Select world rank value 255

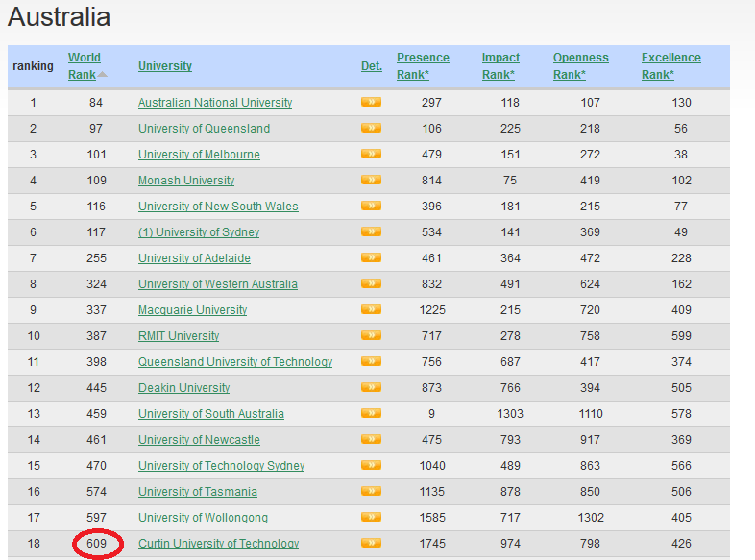[x=96, y=258]
